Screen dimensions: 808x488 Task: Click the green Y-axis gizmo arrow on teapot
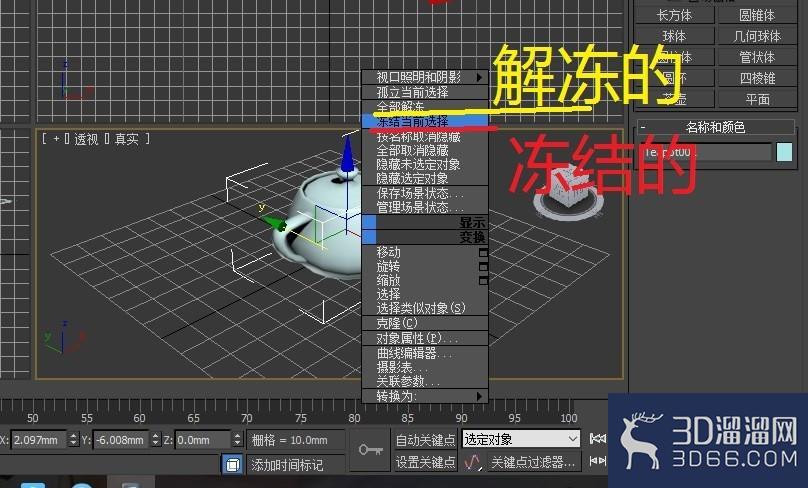[x=275, y=223]
